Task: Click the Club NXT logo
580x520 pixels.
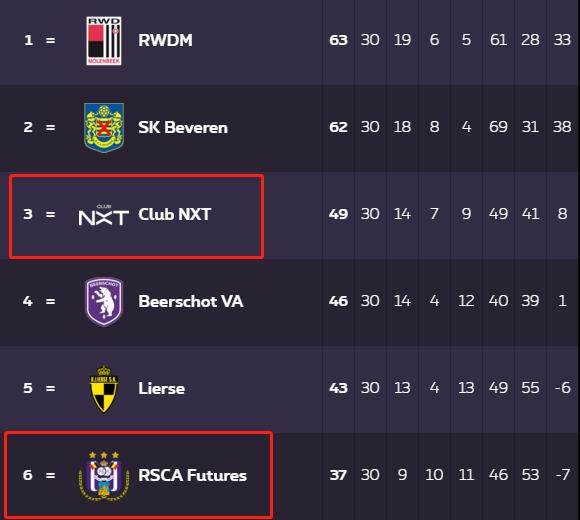Action: (104, 215)
